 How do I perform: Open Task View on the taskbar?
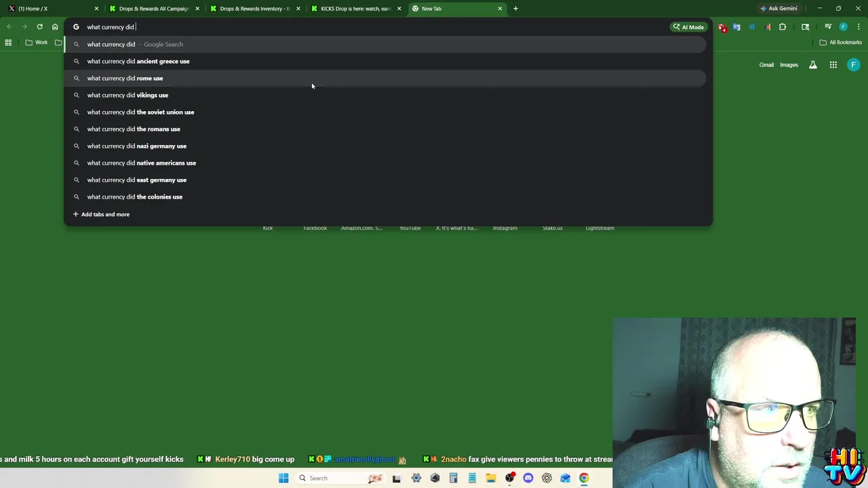(397, 478)
